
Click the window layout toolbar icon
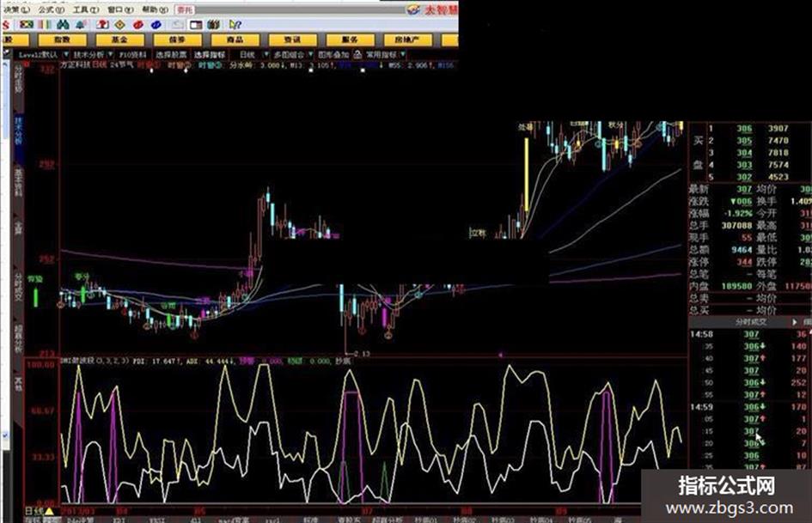click(x=196, y=24)
